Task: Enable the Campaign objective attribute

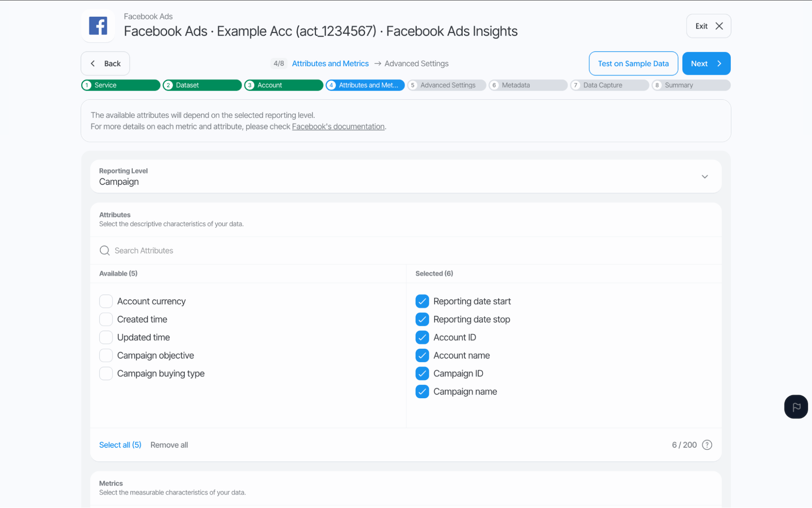Action: [106, 355]
